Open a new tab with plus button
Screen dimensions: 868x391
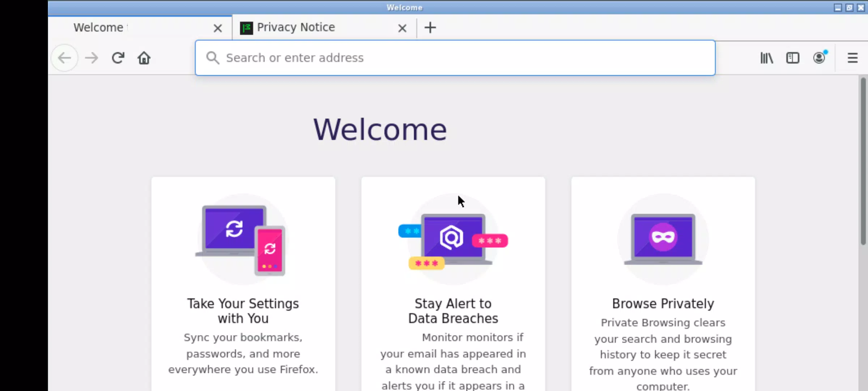(x=430, y=28)
